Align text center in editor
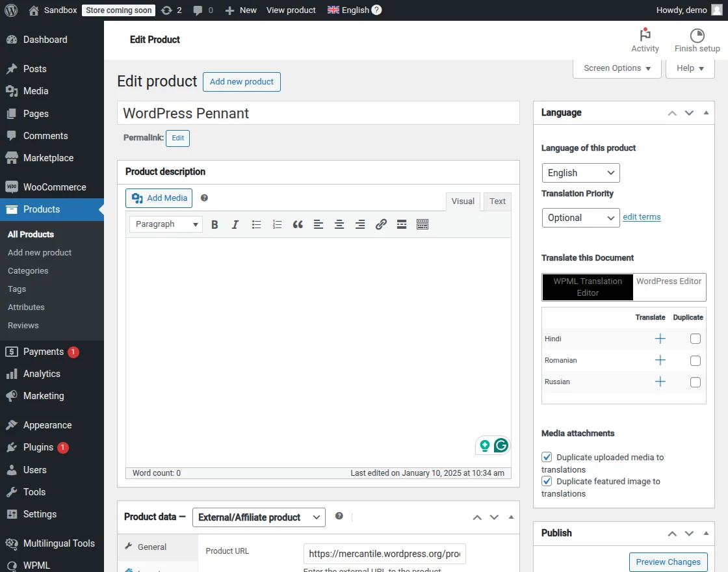Image resolution: width=728 pixels, height=572 pixels. 339,225
